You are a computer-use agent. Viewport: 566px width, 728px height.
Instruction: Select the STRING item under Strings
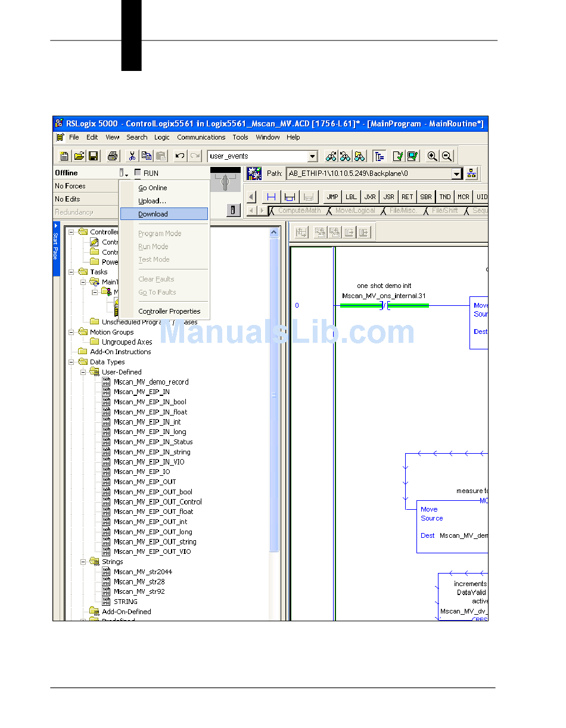pyautogui.click(x=125, y=602)
